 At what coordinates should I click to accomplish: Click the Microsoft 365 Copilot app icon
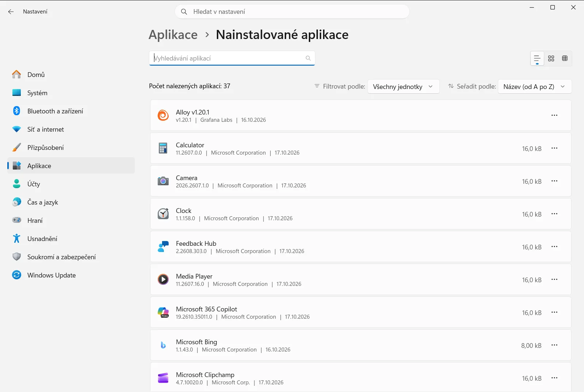coord(163,312)
